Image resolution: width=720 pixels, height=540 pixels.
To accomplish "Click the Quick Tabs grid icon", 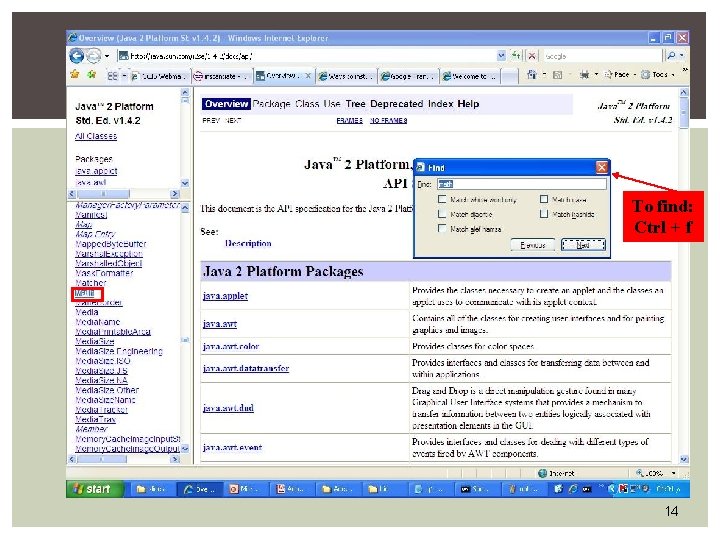I will (x=112, y=76).
